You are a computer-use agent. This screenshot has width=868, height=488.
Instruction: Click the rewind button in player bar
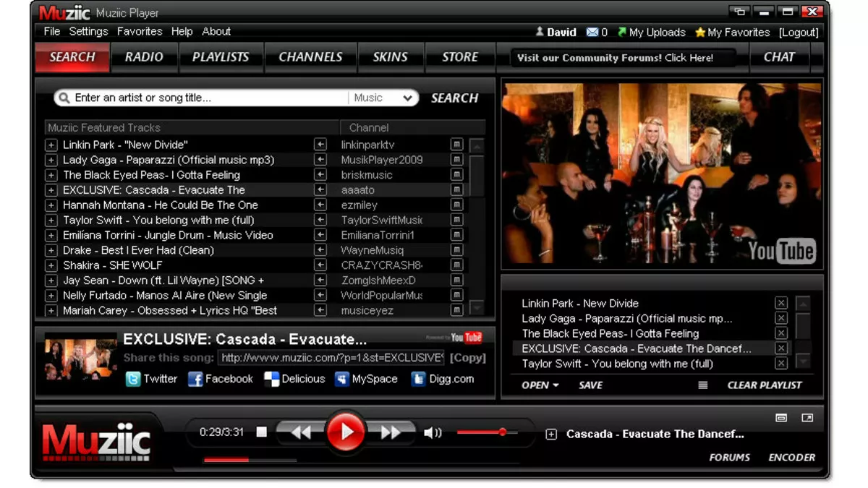301,432
